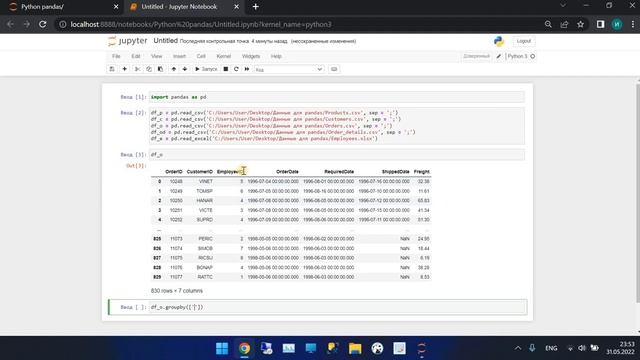This screenshot has width=640, height=360.
Task: Open the Jupyter icon on the taskbar
Action: [421, 348]
